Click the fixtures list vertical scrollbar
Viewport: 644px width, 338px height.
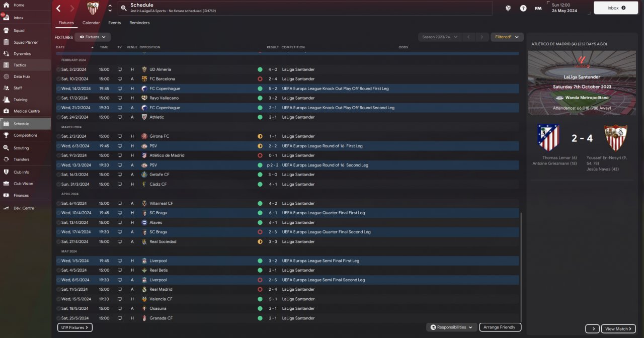pyautogui.click(x=522, y=267)
